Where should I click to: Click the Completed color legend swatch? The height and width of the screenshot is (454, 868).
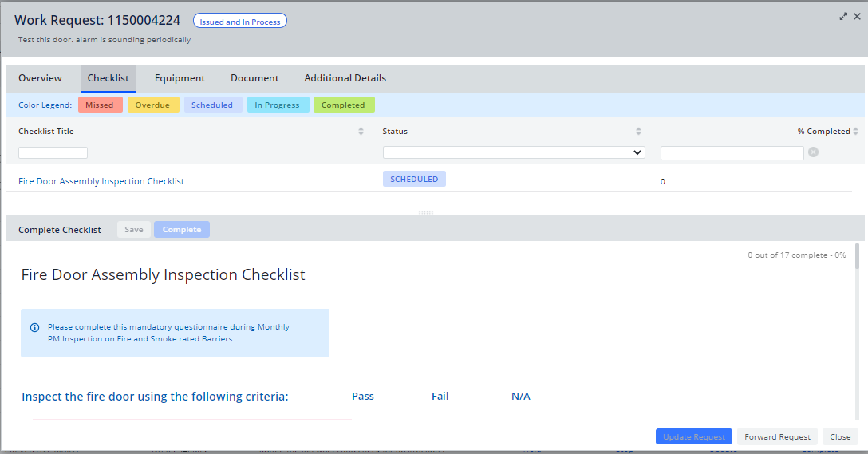(343, 105)
